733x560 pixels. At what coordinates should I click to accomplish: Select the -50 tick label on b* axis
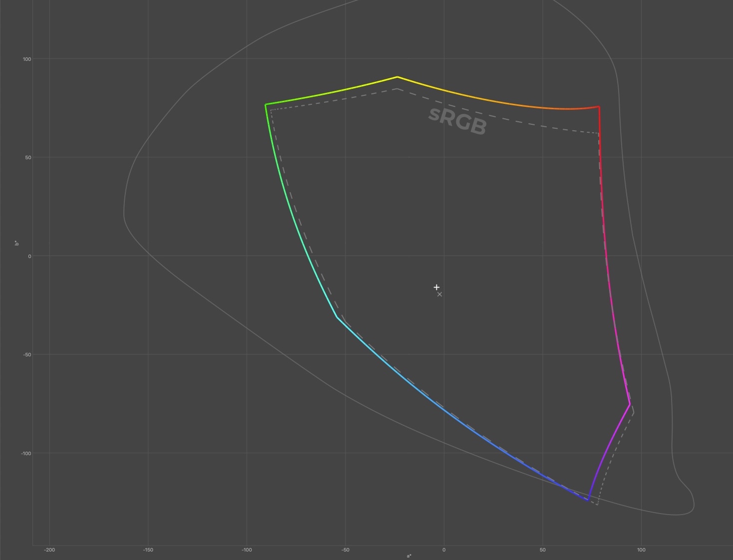click(x=26, y=355)
